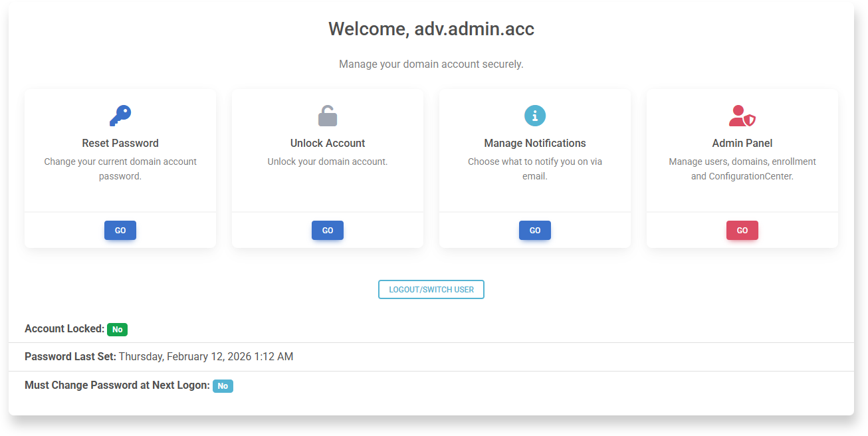This screenshot has width=868, height=436.
Task: Click the 'Manage your domain account securely' subtitle
Action: (431, 64)
